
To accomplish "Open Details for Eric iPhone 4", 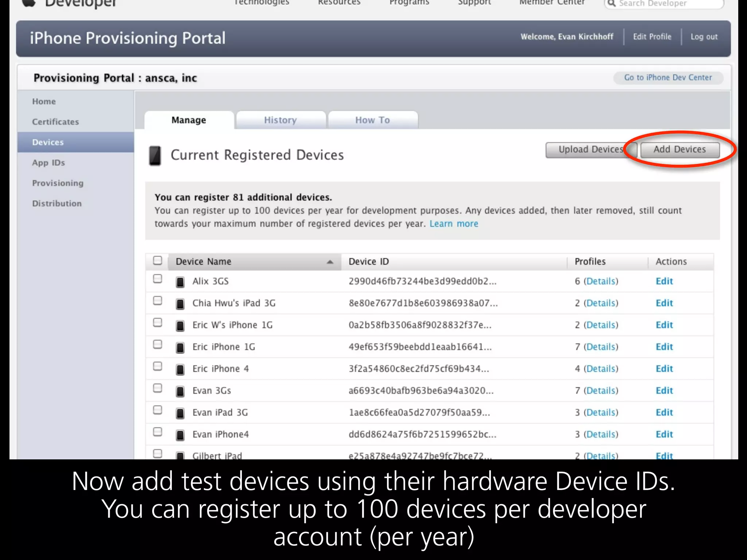I will (601, 369).
